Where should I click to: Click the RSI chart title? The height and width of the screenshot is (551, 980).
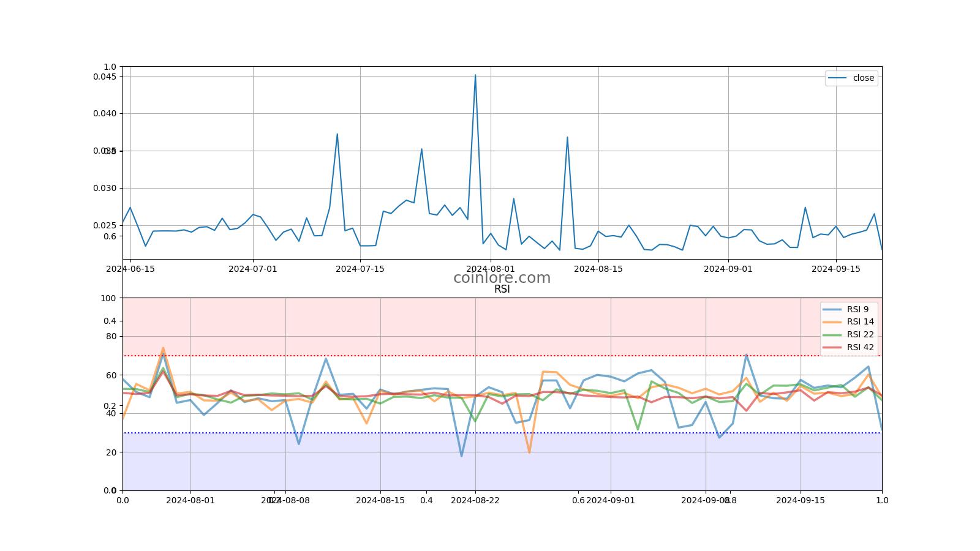[502, 289]
